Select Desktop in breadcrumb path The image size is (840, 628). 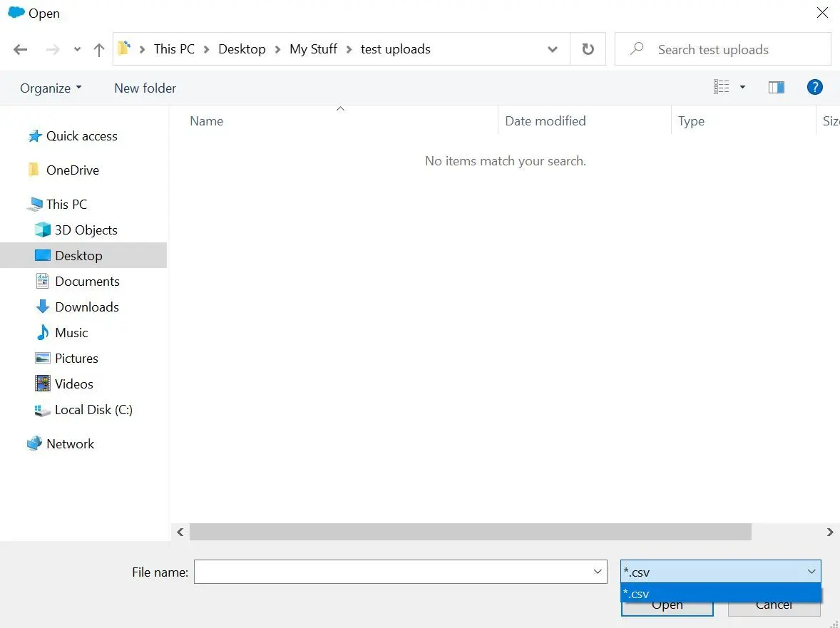pos(242,49)
